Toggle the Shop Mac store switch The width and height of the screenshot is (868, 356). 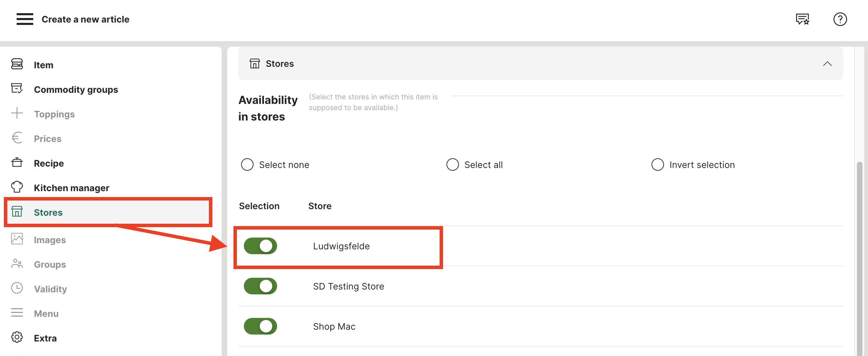coord(260,326)
